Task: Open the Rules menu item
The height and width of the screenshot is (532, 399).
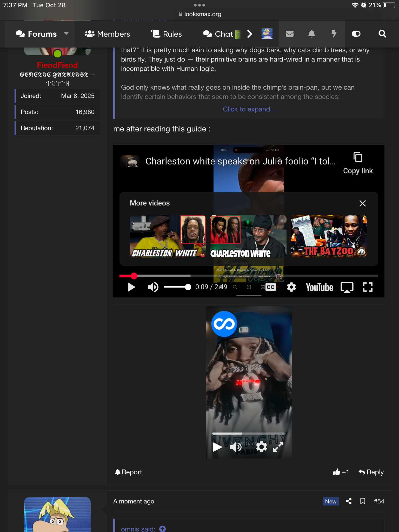Action: point(166,34)
